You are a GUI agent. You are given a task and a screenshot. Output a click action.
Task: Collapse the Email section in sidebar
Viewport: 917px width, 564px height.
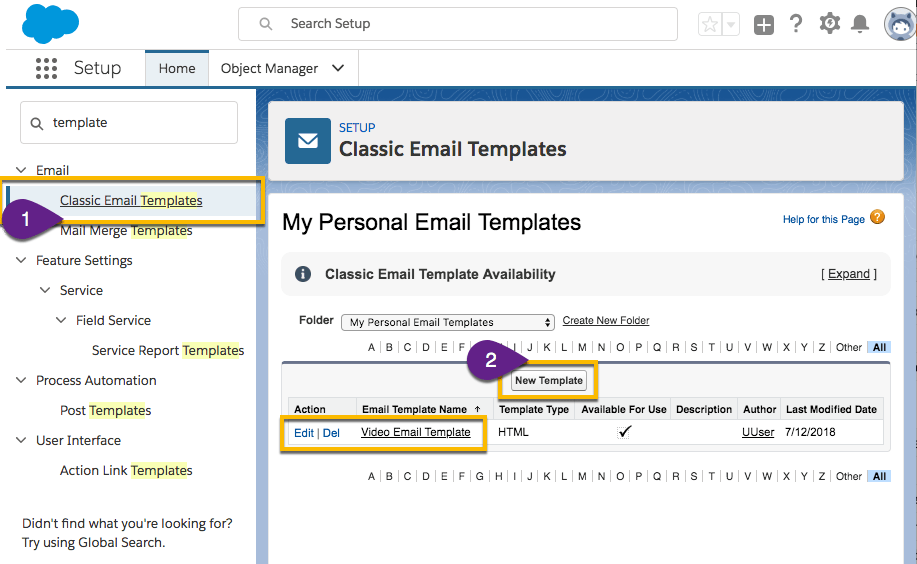pyautogui.click(x=21, y=170)
